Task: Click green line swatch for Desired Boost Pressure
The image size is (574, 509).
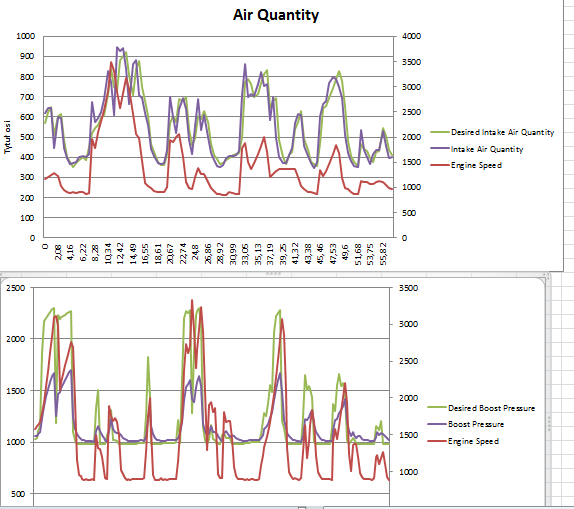Action: point(437,408)
